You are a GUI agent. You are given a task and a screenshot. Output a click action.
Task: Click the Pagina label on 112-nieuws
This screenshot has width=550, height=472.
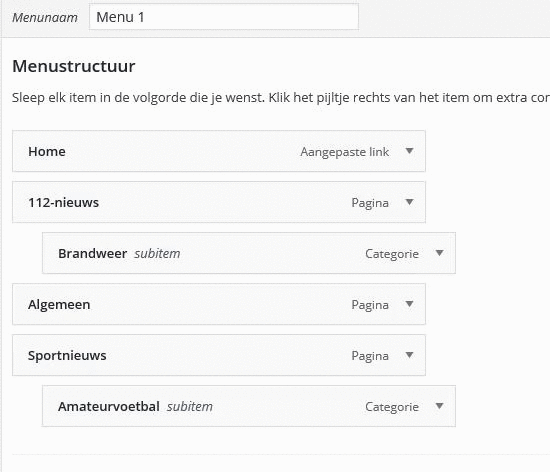tap(370, 203)
